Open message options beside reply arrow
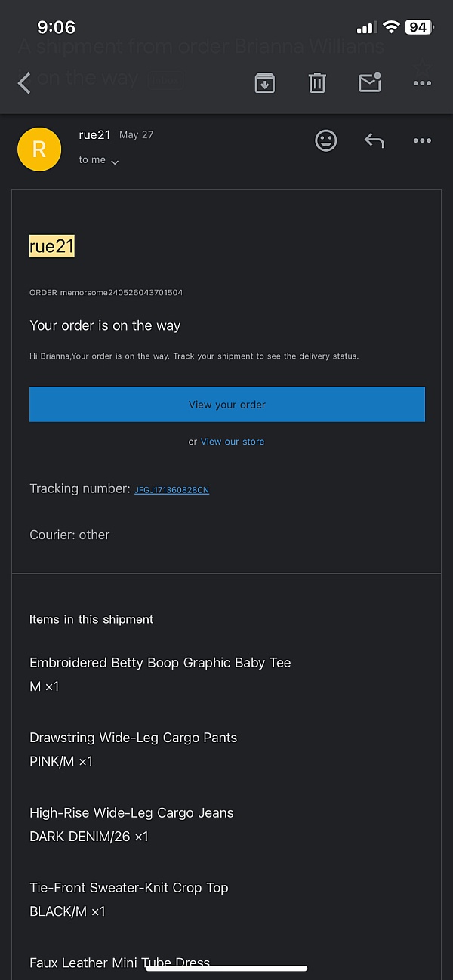453x980 pixels. point(422,140)
